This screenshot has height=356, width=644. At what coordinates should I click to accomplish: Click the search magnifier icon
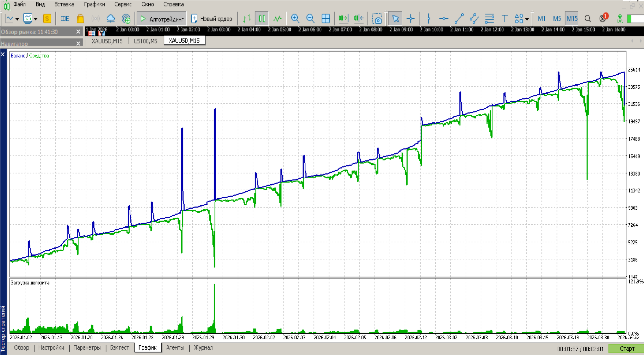(588, 19)
